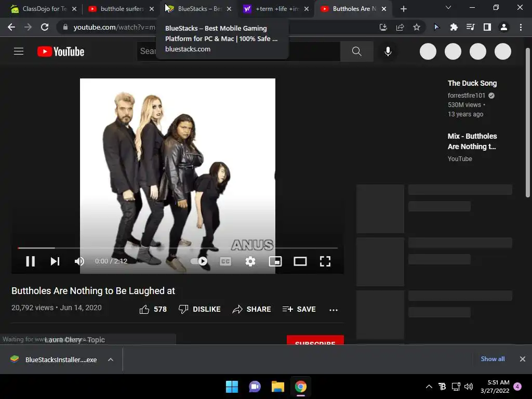Image resolution: width=532 pixels, height=399 pixels.
Task: Open Chrome profile avatar
Action: click(504, 27)
